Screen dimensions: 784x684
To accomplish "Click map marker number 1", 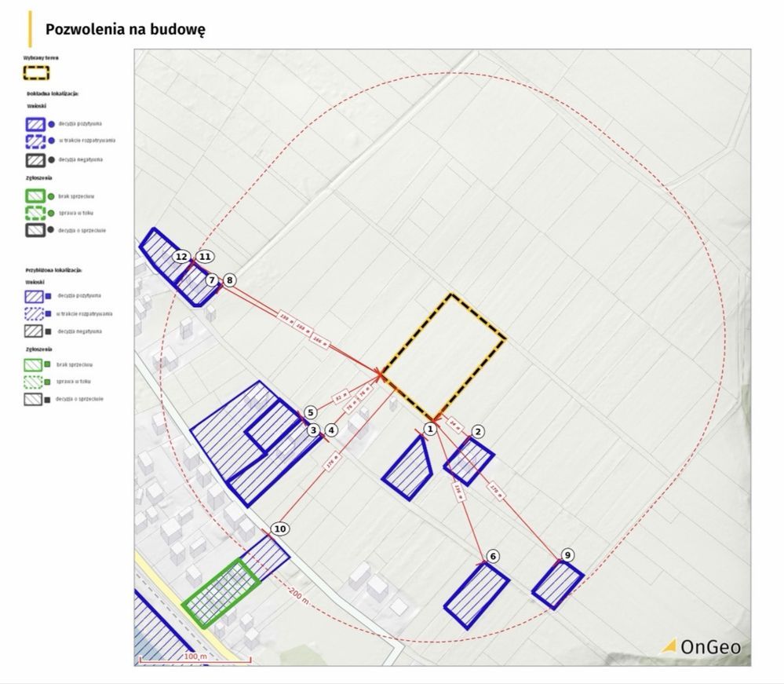I will point(429,429).
